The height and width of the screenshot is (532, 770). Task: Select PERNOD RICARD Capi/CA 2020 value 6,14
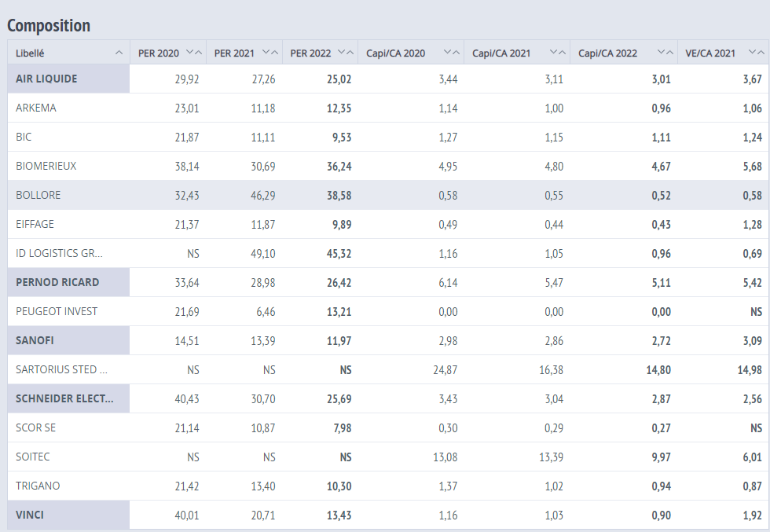[448, 282]
